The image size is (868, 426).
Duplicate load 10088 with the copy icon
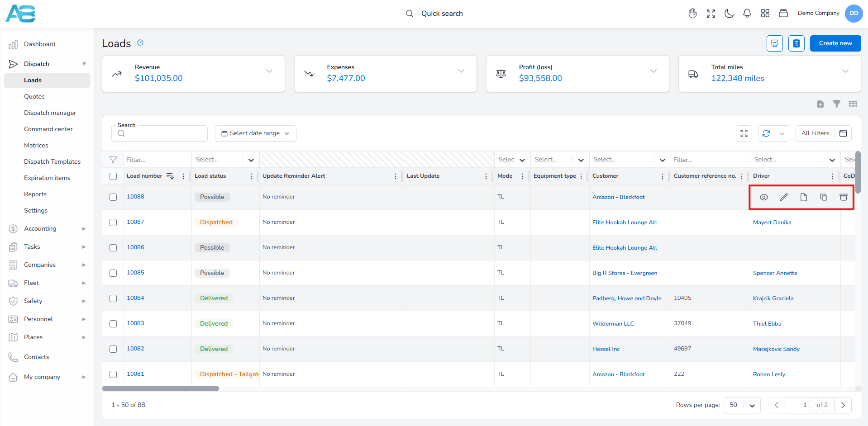click(824, 197)
